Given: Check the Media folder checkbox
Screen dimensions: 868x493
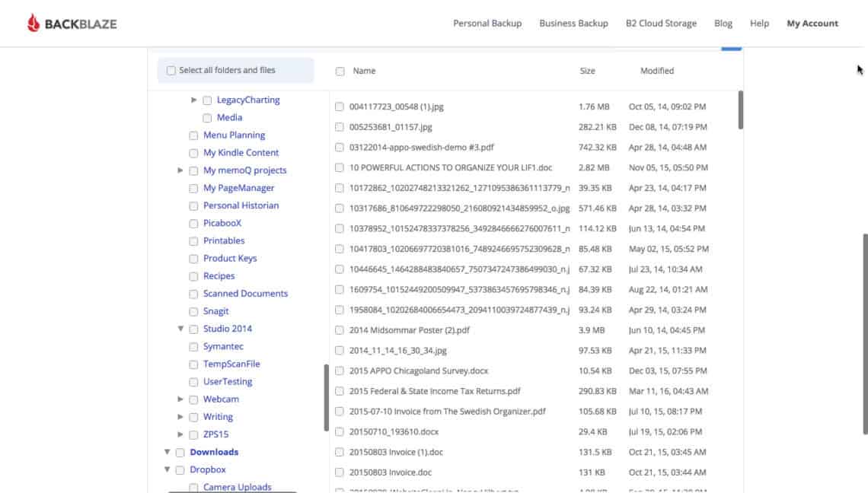Looking at the screenshot, I should click(207, 118).
